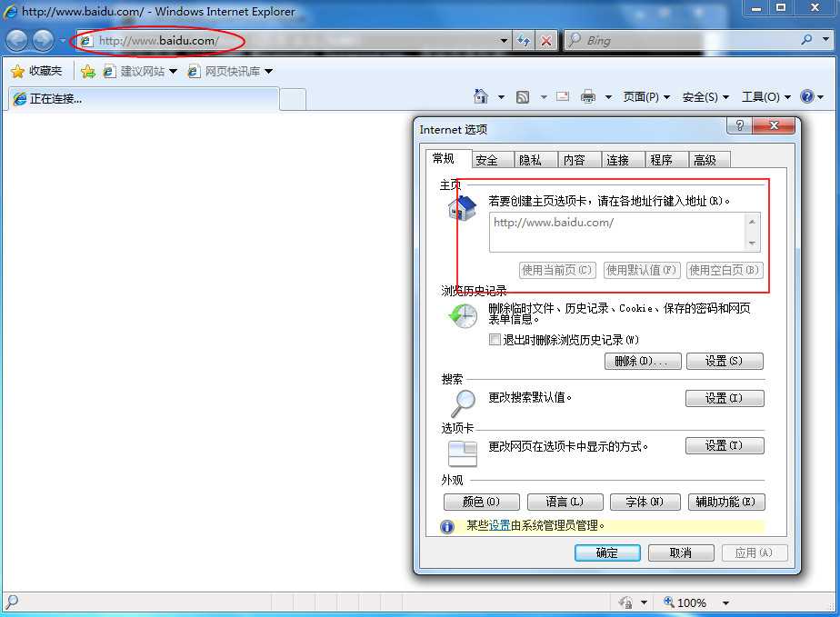Click the Bing search magnifier icon
Screen dimensions: 840x617
pyautogui.click(x=805, y=40)
